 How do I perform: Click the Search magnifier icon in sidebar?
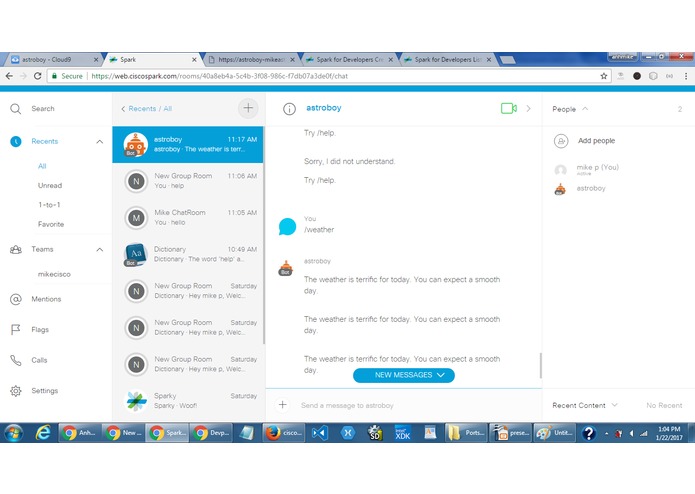tap(16, 109)
